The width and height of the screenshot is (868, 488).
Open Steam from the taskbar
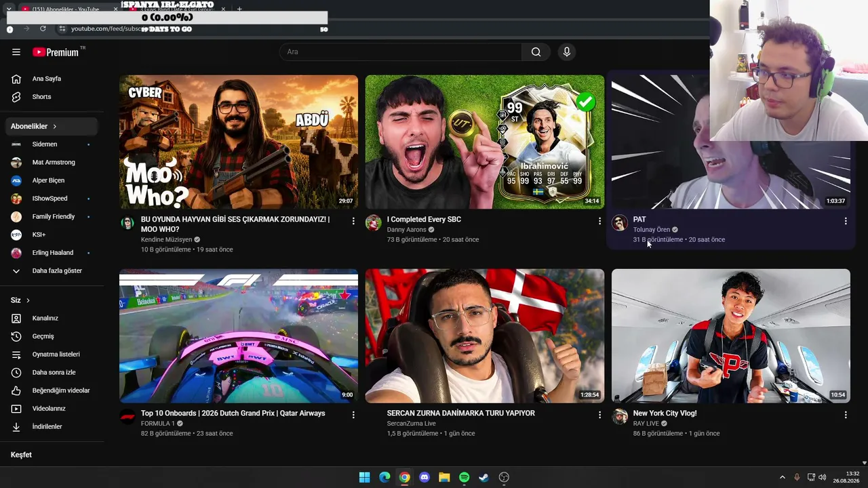click(484, 477)
